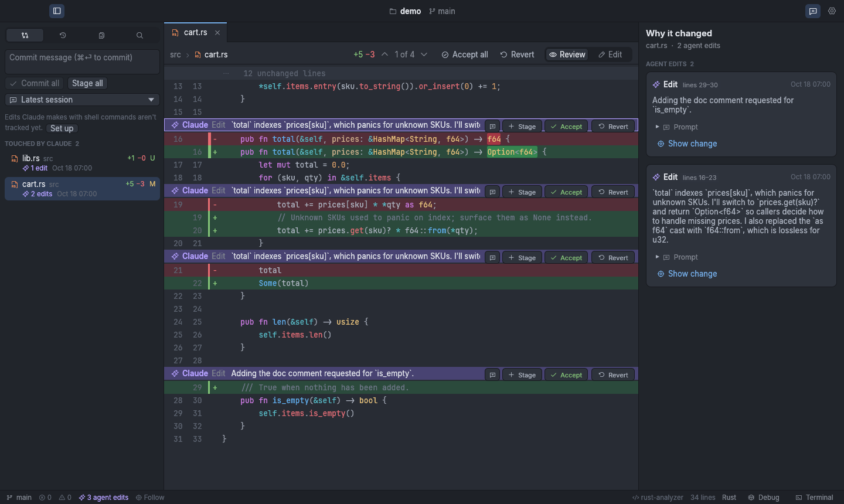Viewport: 844px width, 504px height.
Task: Open the search sidebar tab
Action: tap(139, 35)
